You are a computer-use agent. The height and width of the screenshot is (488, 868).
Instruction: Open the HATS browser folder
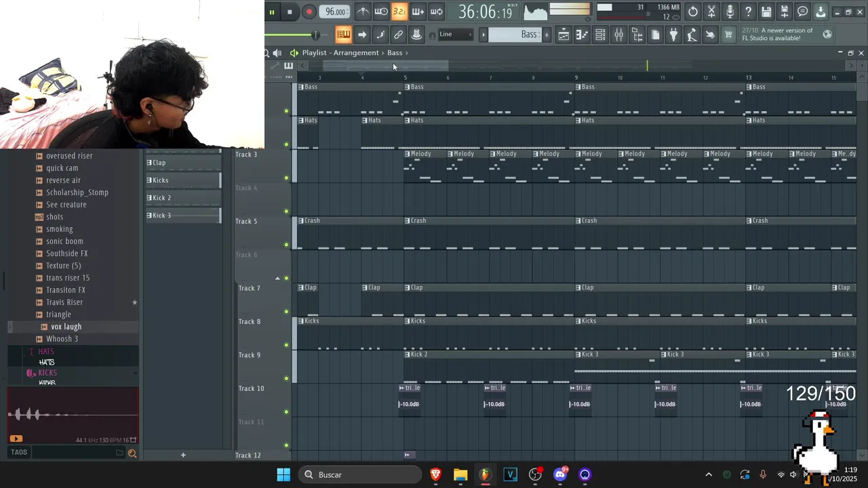pos(46,351)
